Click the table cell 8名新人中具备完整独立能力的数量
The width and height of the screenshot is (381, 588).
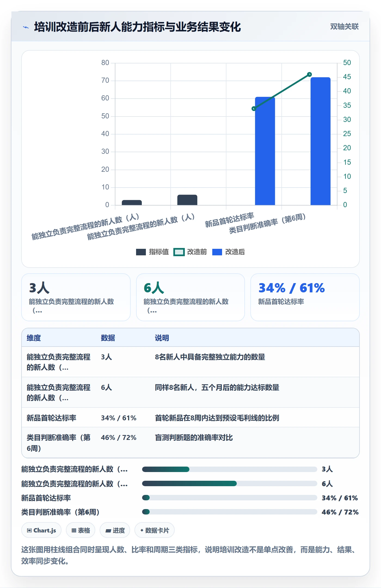(x=210, y=357)
